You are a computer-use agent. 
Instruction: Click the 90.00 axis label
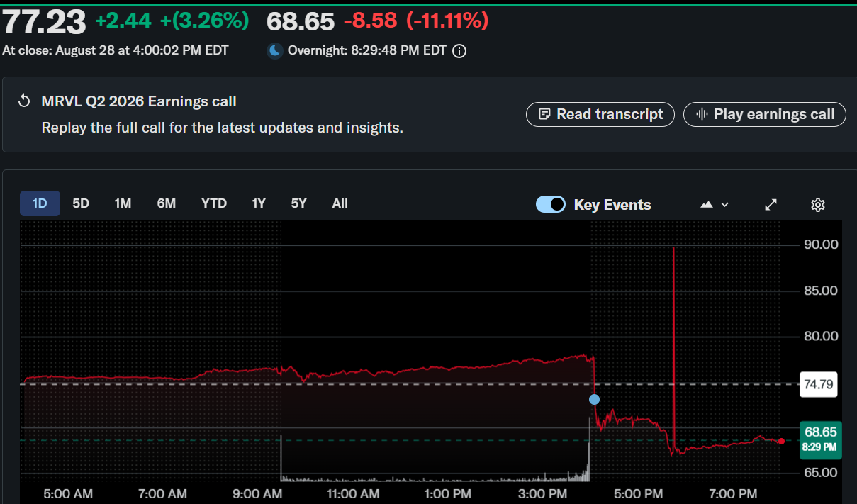pyautogui.click(x=820, y=245)
